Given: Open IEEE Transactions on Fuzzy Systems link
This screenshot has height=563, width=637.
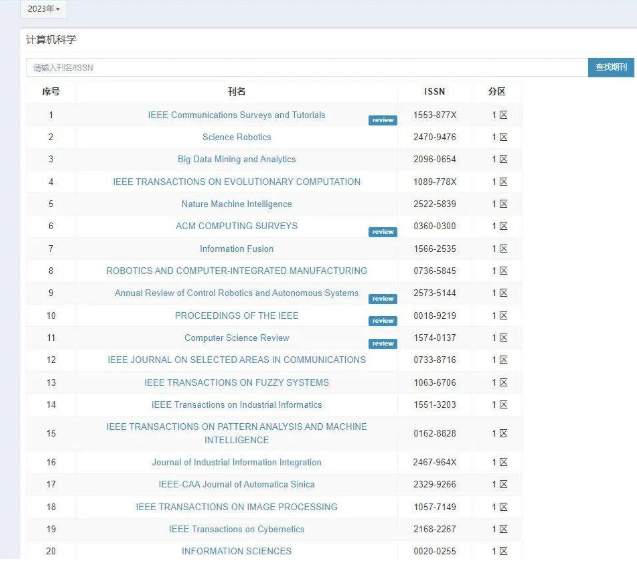Looking at the screenshot, I should [236, 383].
